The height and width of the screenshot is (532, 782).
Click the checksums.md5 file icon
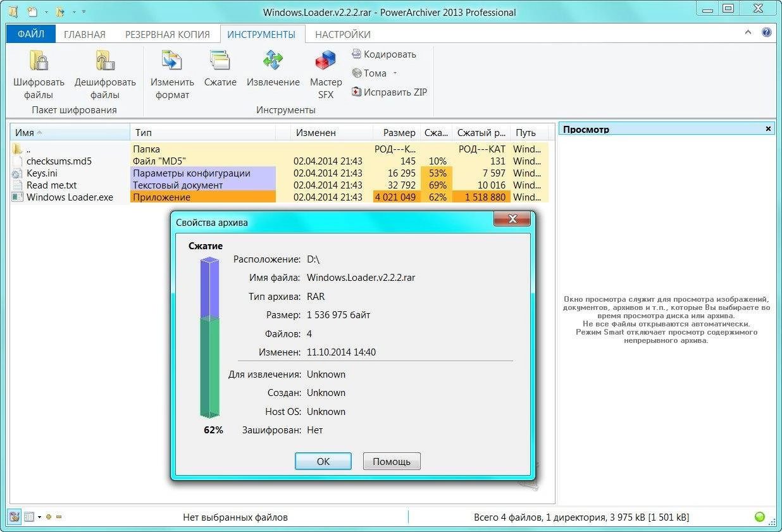click(x=17, y=161)
